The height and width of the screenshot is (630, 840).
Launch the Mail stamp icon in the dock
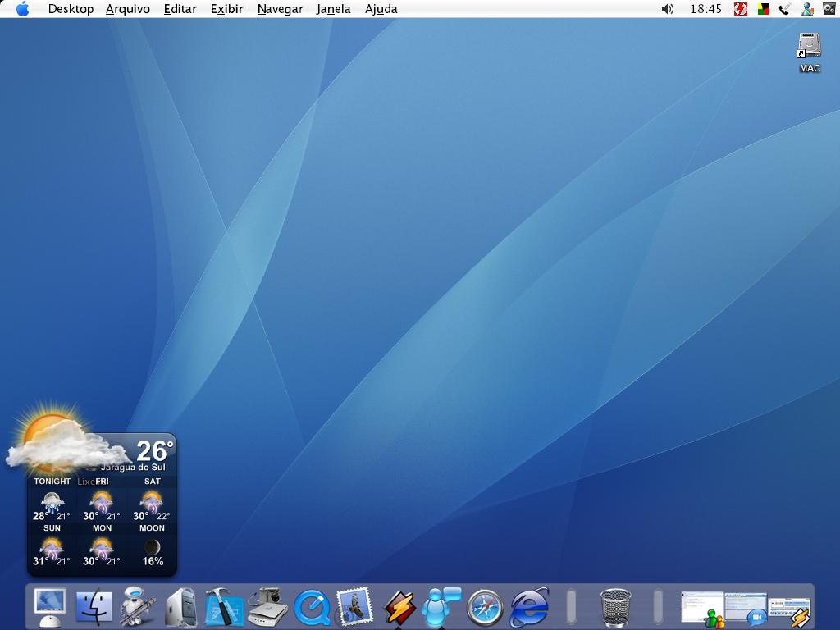click(356, 609)
